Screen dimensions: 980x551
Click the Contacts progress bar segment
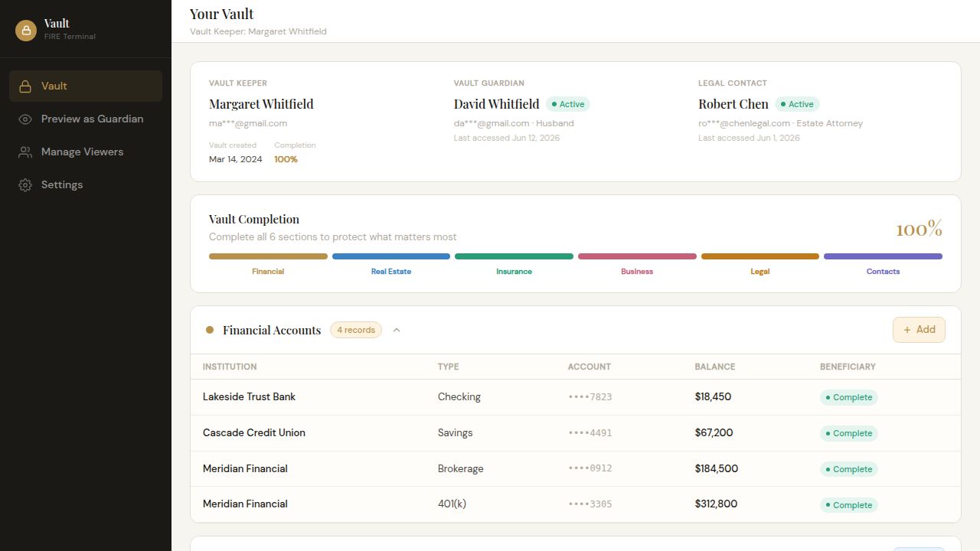tap(883, 256)
